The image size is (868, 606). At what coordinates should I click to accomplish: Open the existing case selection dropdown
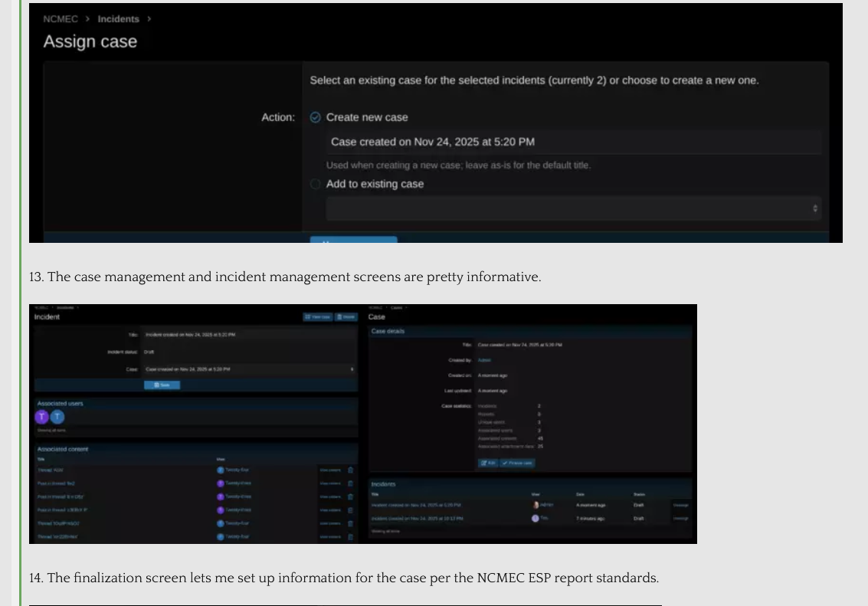pos(573,208)
